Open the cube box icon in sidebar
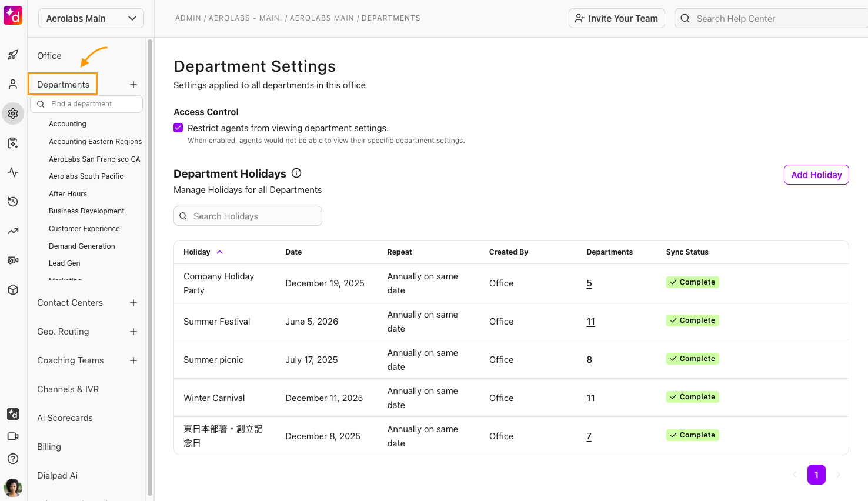 click(x=13, y=290)
